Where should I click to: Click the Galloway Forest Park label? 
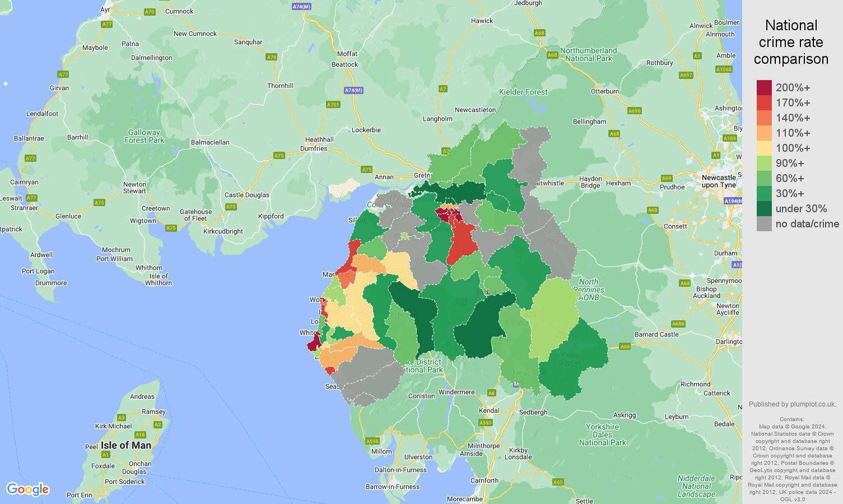(144, 136)
